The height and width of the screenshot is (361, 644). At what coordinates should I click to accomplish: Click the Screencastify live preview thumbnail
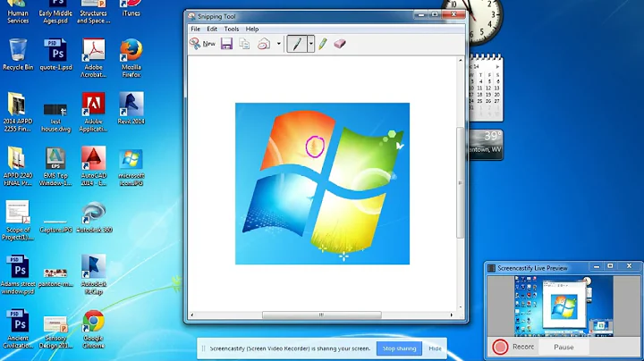click(x=563, y=306)
